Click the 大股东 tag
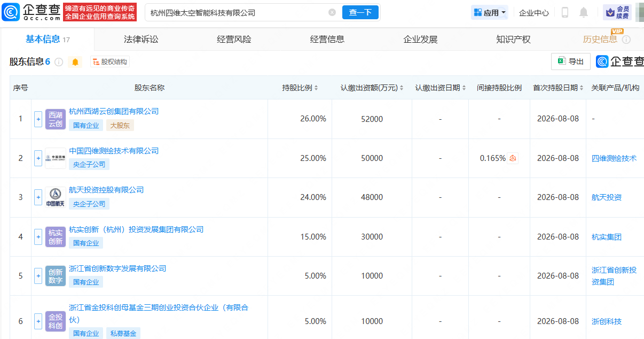 (120, 125)
